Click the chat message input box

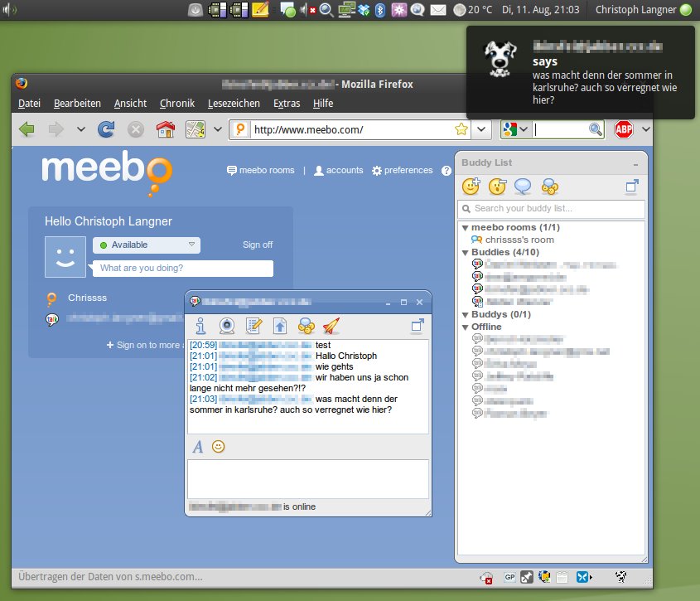tap(308, 479)
